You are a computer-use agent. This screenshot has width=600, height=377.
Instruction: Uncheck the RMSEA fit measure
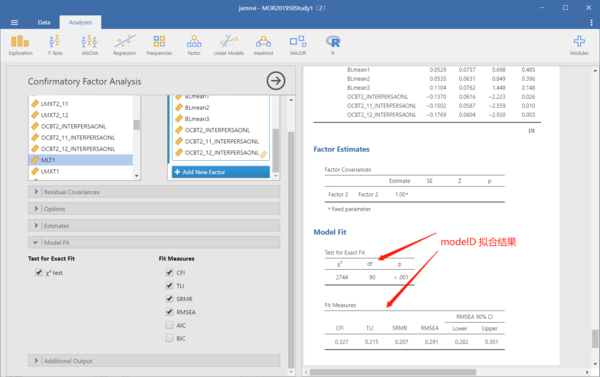click(x=169, y=312)
